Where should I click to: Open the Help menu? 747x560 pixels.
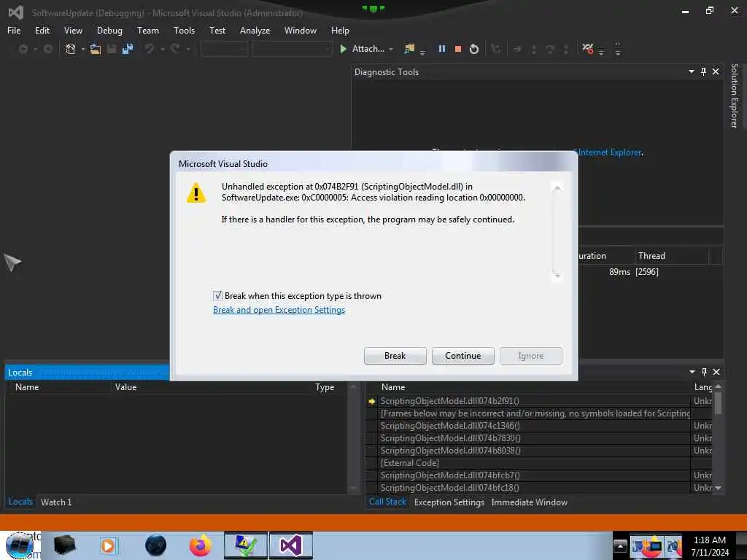click(x=340, y=31)
